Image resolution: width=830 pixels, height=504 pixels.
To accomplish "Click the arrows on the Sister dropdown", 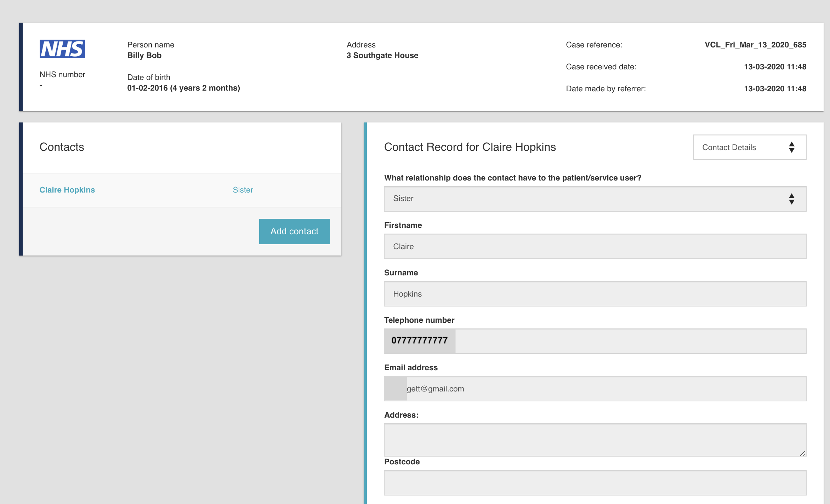I will [792, 199].
